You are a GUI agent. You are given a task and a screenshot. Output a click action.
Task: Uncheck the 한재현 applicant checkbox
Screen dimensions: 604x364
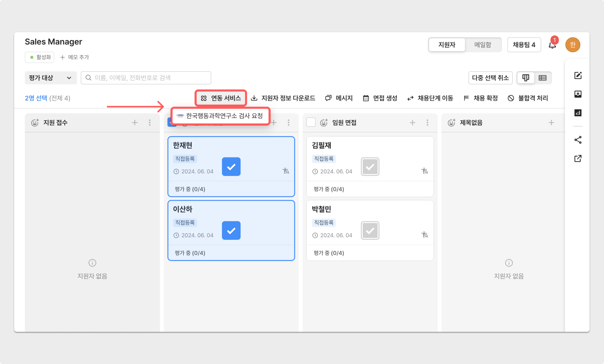231,167
